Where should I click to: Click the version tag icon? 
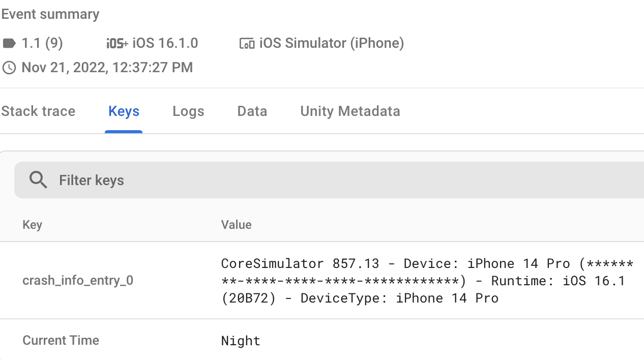point(9,43)
